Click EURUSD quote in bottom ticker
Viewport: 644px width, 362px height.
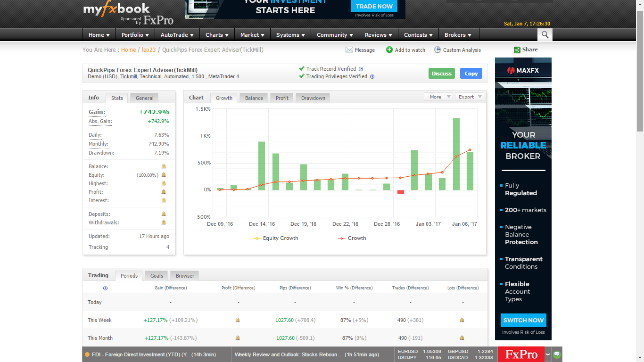(419, 351)
